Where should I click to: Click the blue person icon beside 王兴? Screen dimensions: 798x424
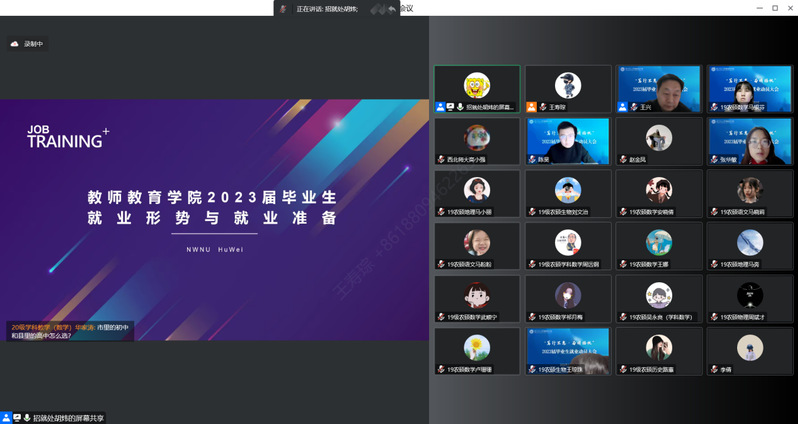621,107
